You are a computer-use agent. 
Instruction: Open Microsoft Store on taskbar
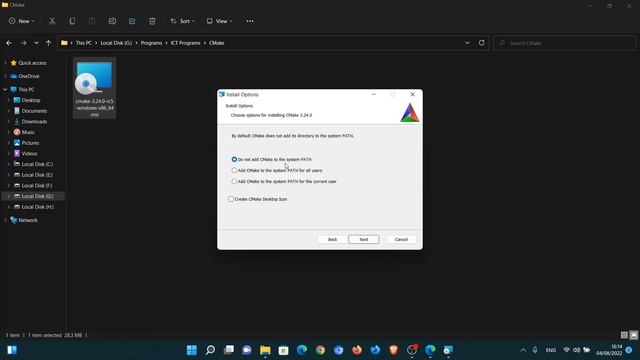[284, 350]
